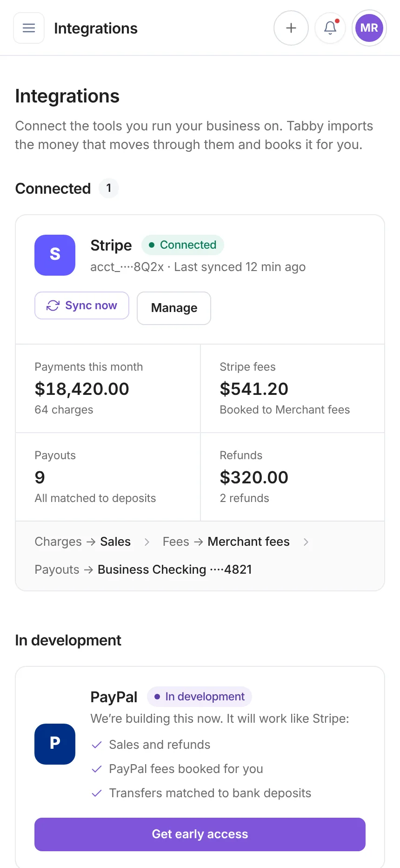The image size is (400, 868).
Task: Click the 'Connected' section heading
Action: [x=53, y=189]
